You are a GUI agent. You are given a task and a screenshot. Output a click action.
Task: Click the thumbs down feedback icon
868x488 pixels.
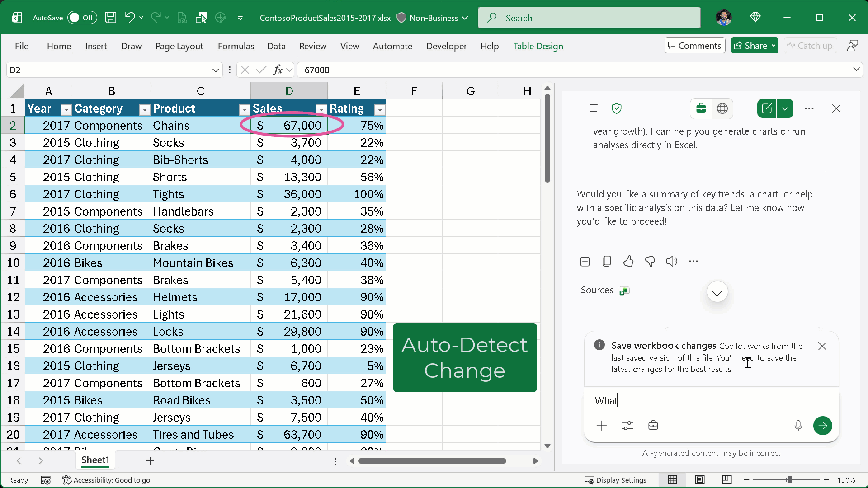650,261
